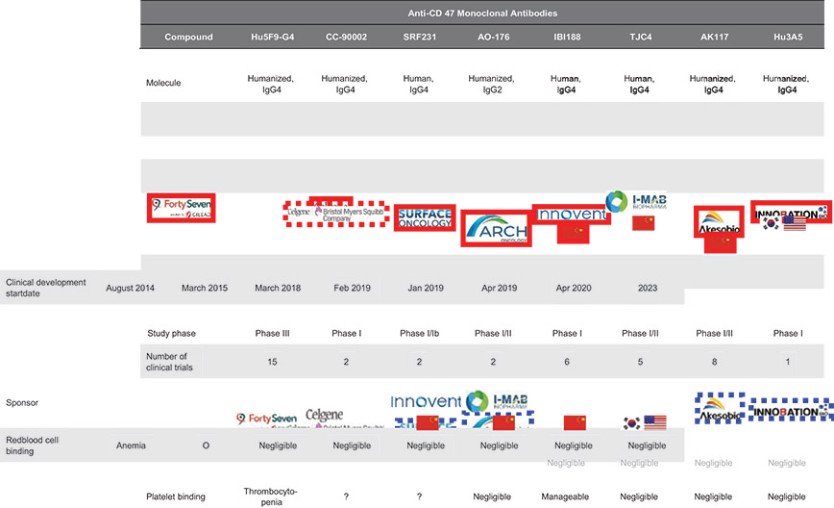Click the red-boxed Innovent logo
The image size is (834, 508).
pos(570,214)
